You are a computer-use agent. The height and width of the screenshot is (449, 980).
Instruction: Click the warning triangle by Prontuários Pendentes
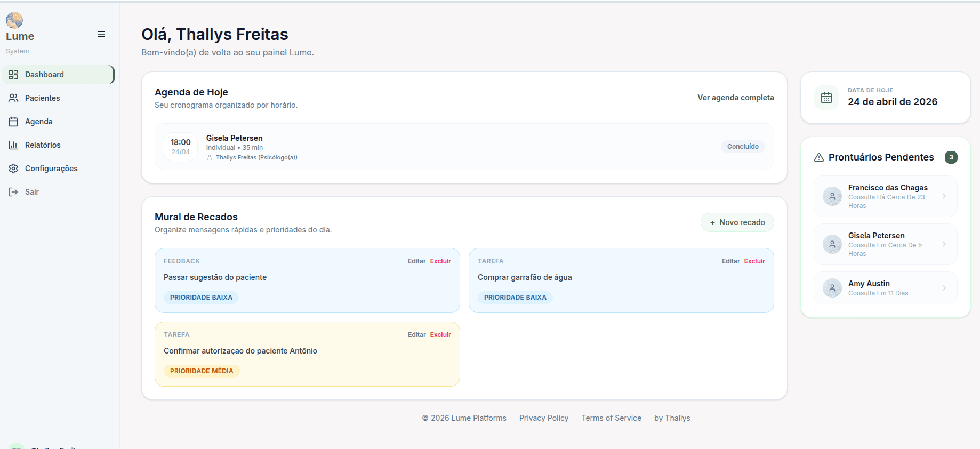pyautogui.click(x=819, y=157)
